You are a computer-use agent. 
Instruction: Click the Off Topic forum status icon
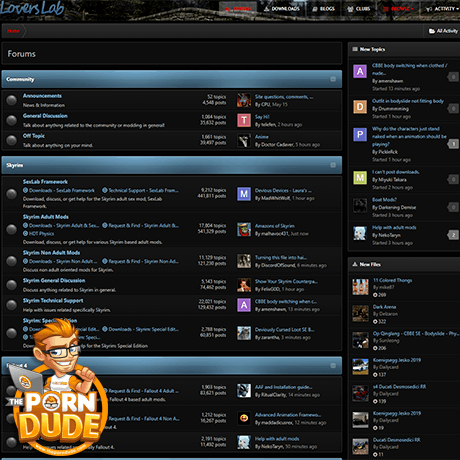[x=12, y=140]
